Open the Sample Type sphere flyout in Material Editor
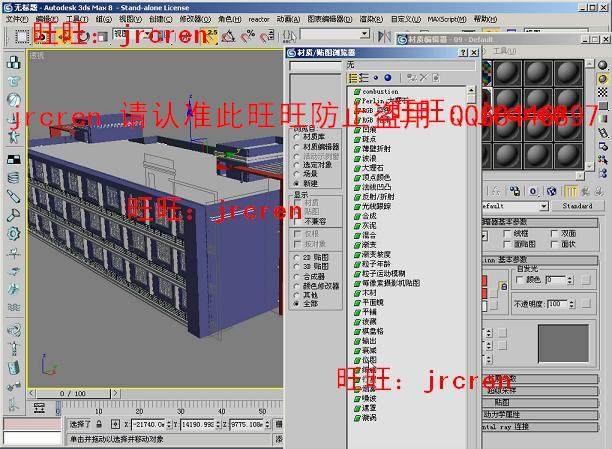Image resolution: width=612 pixels, height=449 pixels. click(x=603, y=65)
